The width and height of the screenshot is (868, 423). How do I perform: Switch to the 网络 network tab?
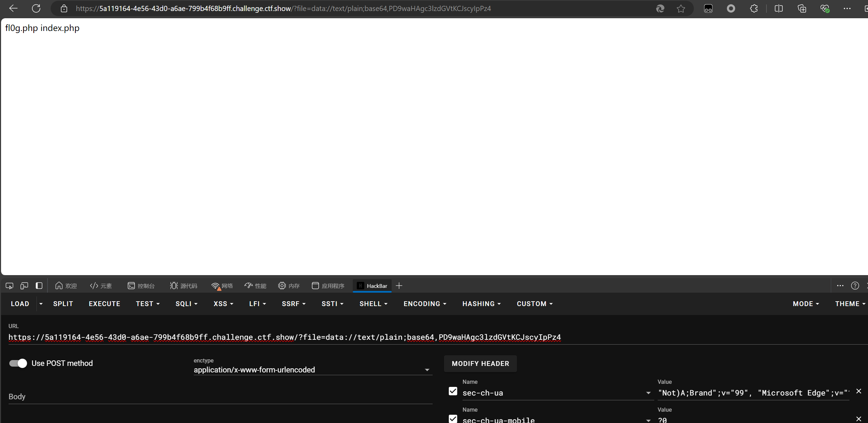coord(222,286)
